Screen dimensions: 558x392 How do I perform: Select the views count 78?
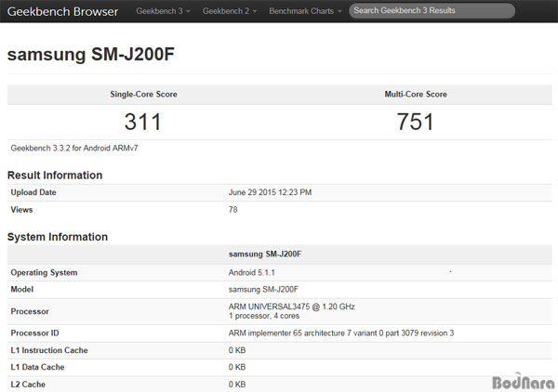(233, 210)
